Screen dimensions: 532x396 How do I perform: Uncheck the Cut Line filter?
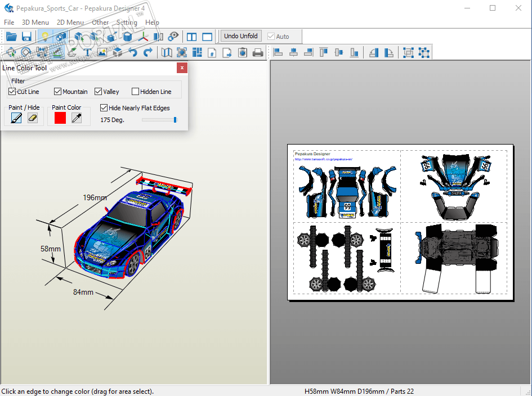(12, 92)
